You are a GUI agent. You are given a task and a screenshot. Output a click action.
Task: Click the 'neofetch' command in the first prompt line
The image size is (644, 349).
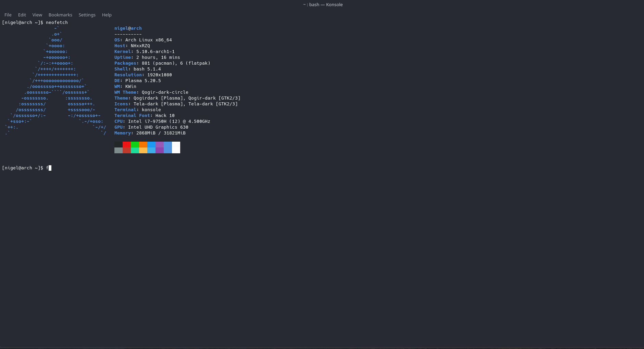point(57,23)
